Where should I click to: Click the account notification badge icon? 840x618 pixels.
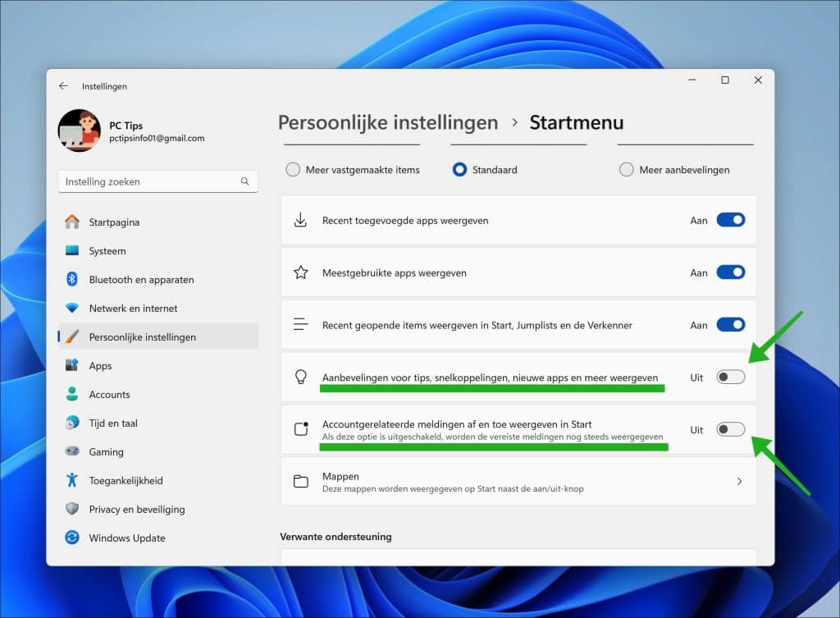[x=301, y=428]
